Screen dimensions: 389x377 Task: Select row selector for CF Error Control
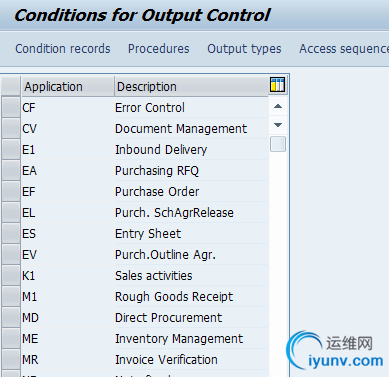(x=11, y=107)
